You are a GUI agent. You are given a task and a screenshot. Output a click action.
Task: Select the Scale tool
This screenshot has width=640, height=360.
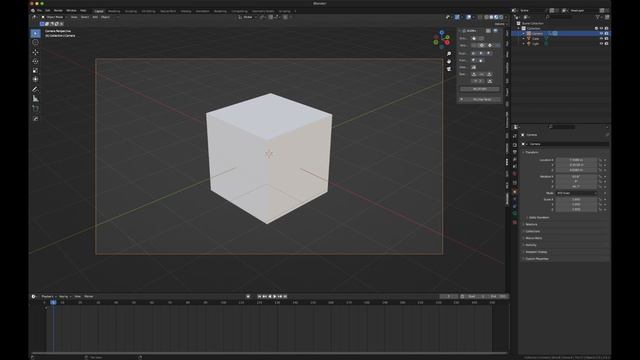36,70
